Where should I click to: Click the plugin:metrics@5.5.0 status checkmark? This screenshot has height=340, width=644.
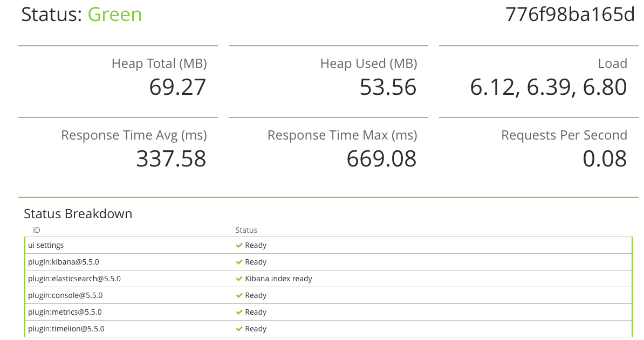pos(239,312)
